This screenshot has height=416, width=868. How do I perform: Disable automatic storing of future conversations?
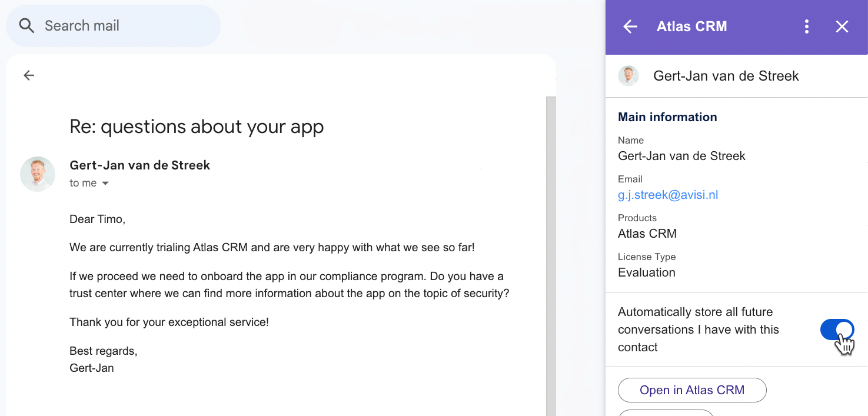(837, 330)
